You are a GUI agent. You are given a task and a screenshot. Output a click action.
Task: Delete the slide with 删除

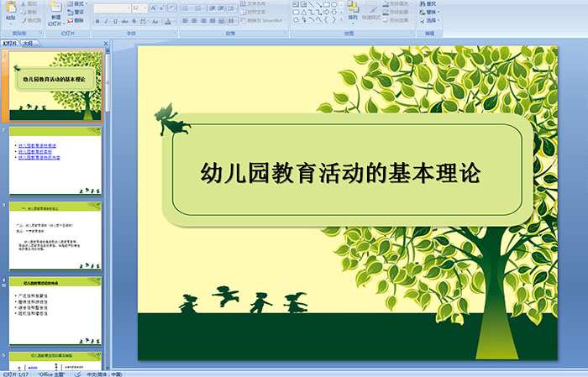[75, 20]
